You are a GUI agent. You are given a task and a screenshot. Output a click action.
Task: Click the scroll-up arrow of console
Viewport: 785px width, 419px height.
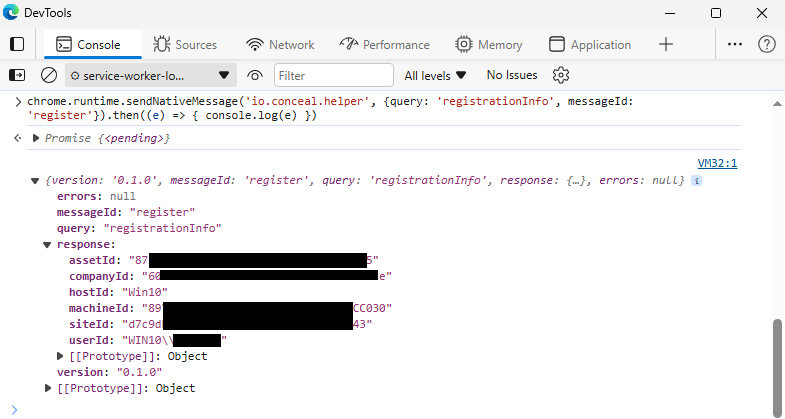pos(777,104)
